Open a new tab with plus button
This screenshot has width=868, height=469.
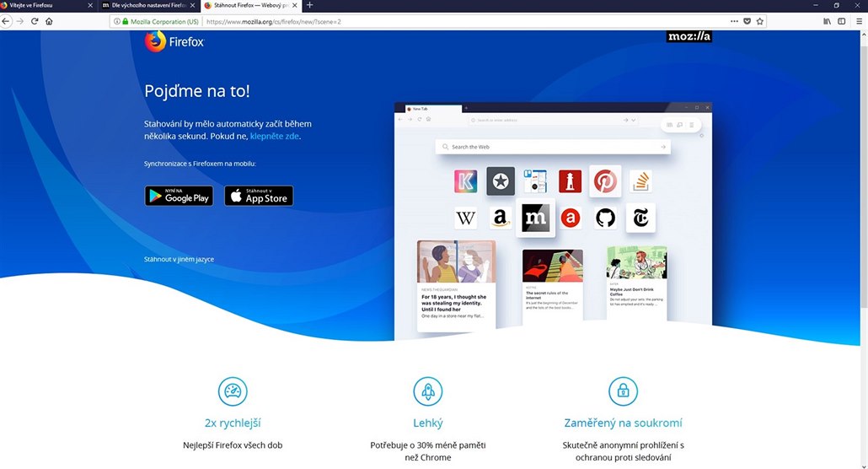point(309,5)
